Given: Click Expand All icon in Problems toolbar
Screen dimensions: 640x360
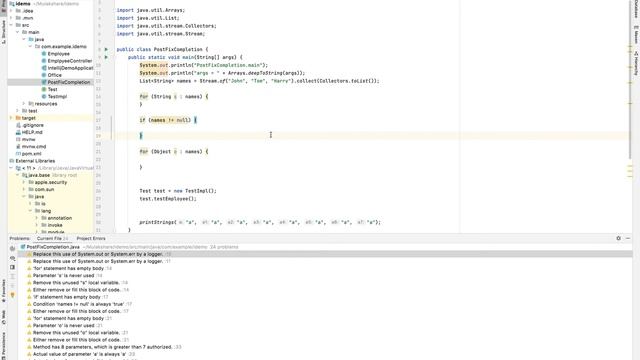Looking at the screenshot, I should [x=13, y=277].
